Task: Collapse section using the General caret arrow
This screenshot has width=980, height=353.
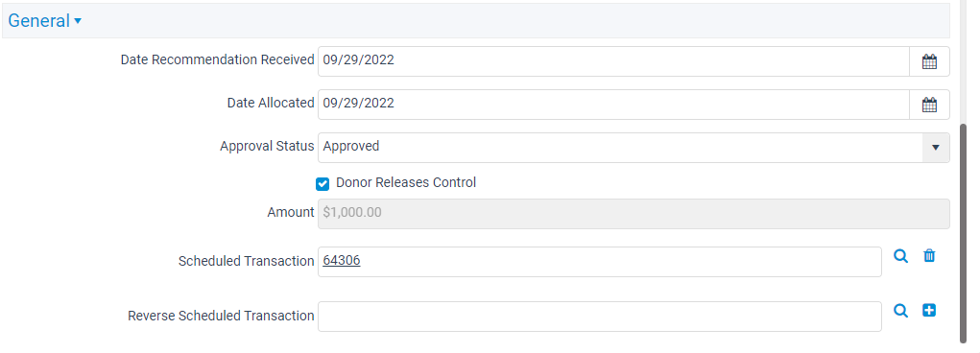Action: (x=78, y=21)
